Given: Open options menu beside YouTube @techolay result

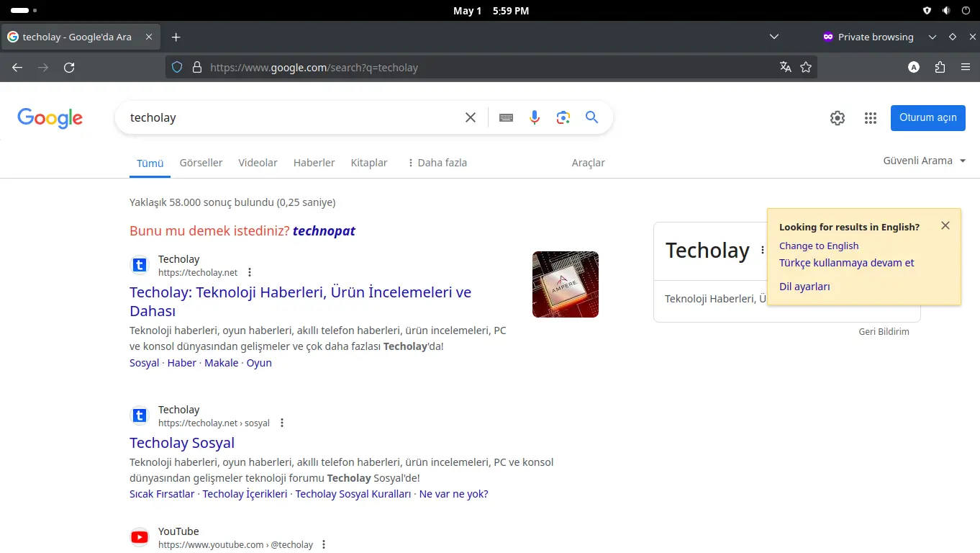Looking at the screenshot, I should [x=324, y=544].
